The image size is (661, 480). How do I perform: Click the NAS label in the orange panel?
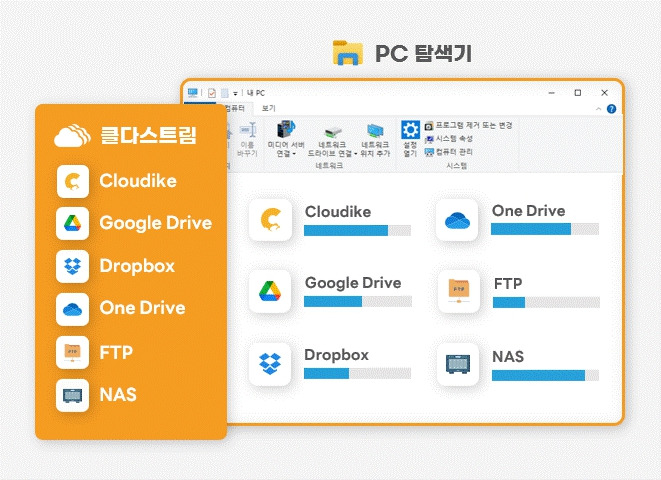118,395
